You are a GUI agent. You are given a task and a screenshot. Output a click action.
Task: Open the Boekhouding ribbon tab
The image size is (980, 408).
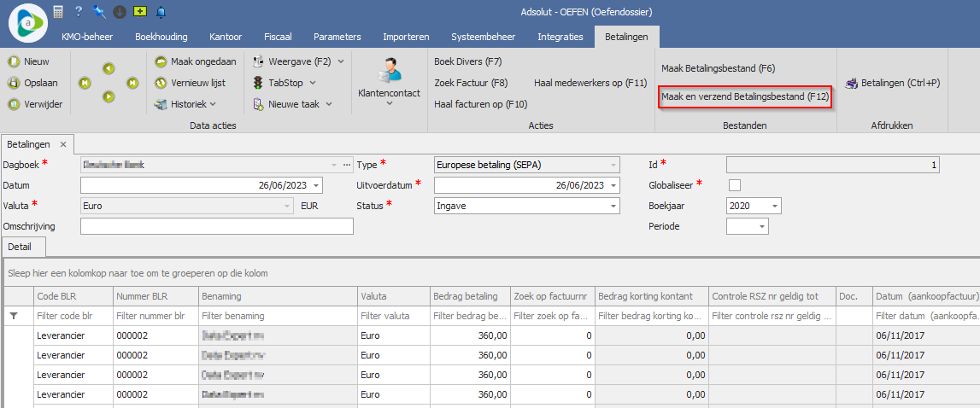161,37
